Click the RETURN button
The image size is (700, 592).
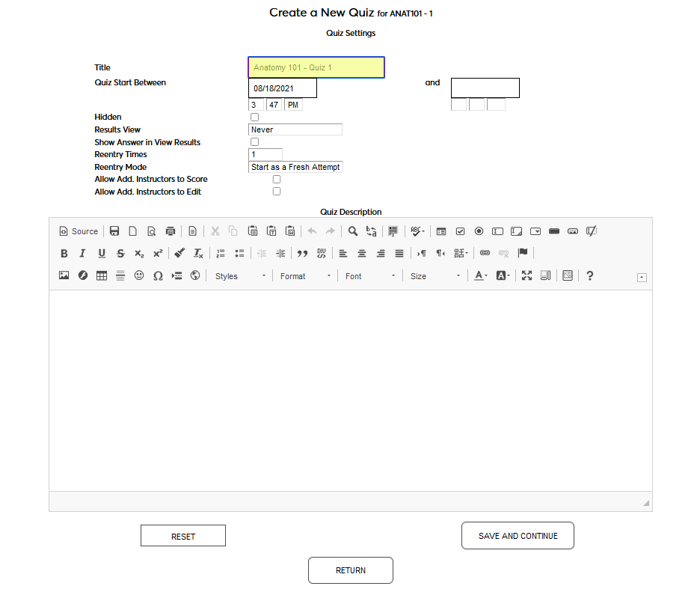(351, 570)
